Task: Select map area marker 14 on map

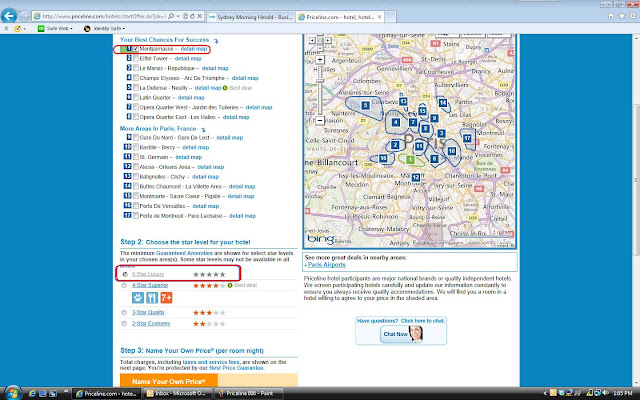Action: 442,103
